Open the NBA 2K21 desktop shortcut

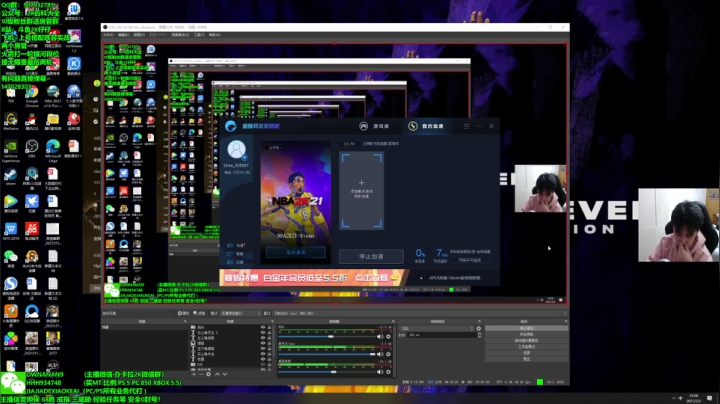53,94
